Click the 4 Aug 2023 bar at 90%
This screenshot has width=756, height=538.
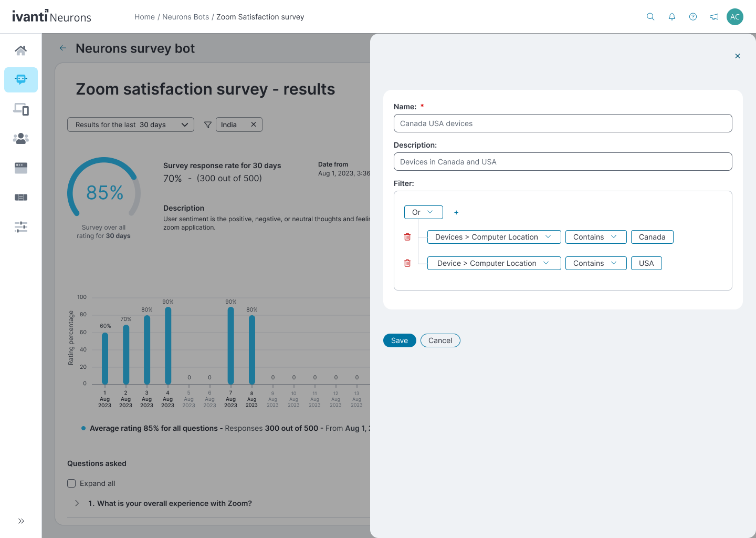168,346
